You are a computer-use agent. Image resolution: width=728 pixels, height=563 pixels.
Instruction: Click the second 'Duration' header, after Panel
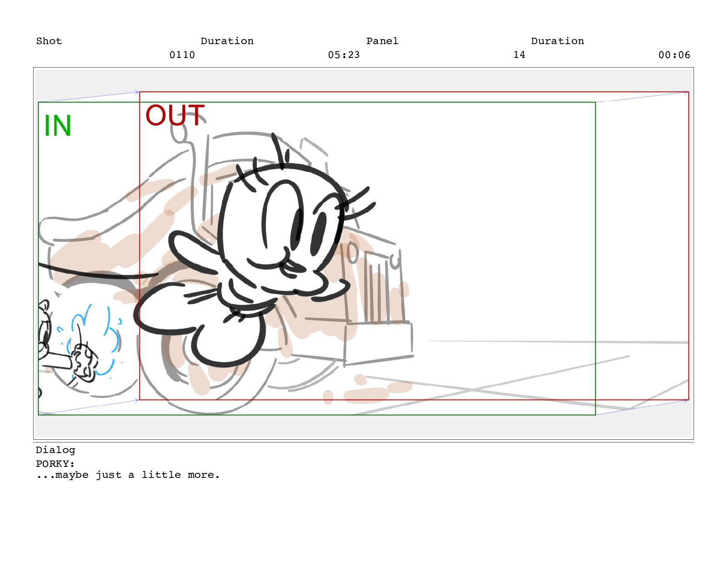557,41
